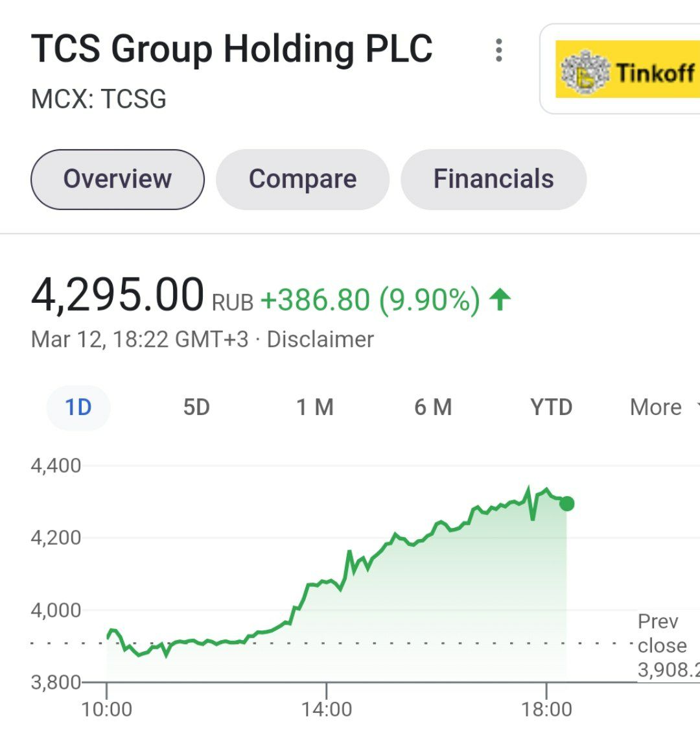Switch to the Financials tab

(493, 179)
